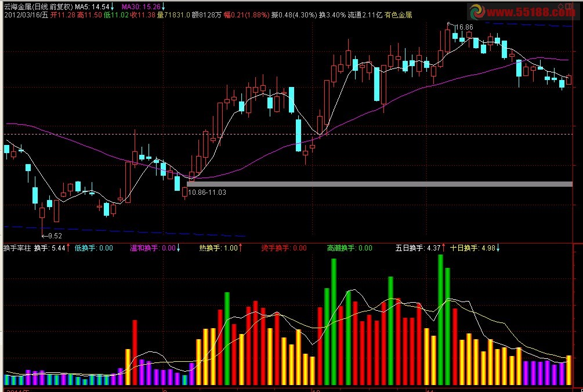Click the float shares 流通2.11亿
Screen dimensions: 583x392
365,15
